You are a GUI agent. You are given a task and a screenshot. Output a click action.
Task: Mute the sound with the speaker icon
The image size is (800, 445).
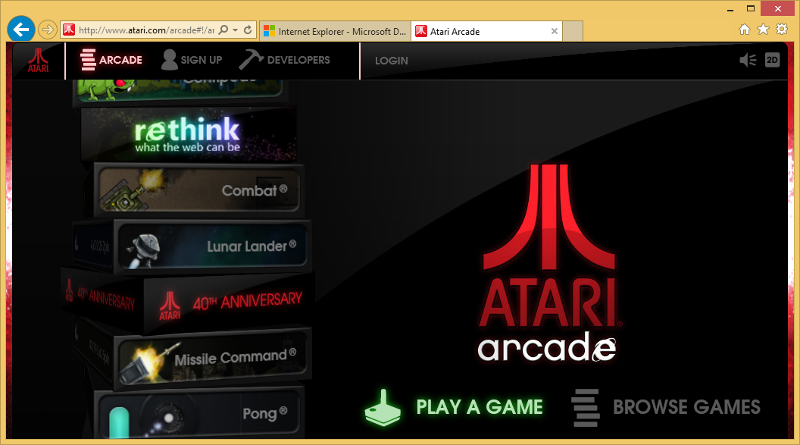(747, 60)
